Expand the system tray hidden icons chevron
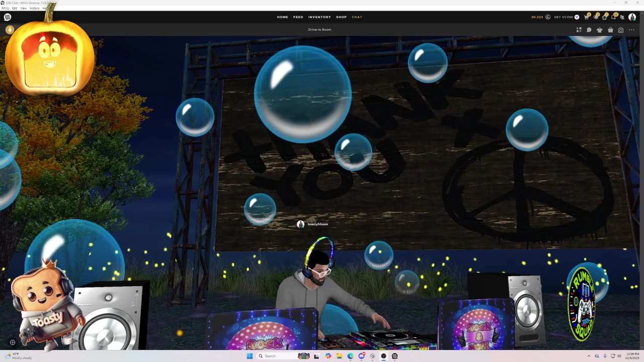 (x=589, y=356)
